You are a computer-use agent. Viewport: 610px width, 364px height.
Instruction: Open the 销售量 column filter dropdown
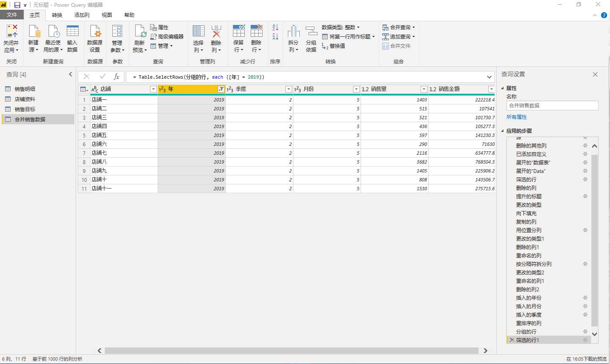(424, 89)
